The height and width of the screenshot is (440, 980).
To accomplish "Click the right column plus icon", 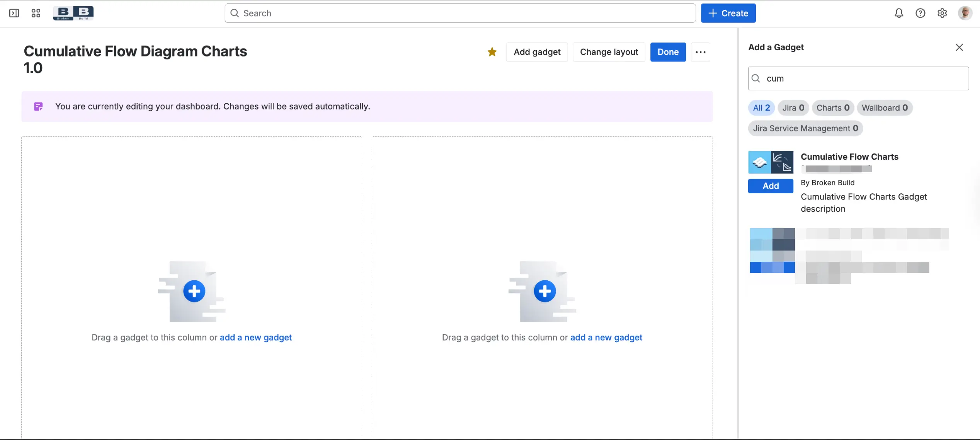I will point(544,291).
